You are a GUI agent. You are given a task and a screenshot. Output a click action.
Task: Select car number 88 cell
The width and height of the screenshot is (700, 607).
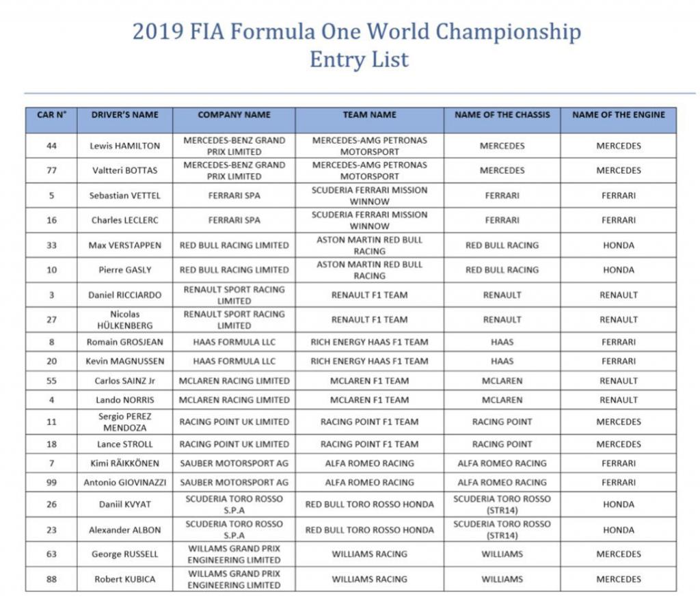[x=51, y=580]
